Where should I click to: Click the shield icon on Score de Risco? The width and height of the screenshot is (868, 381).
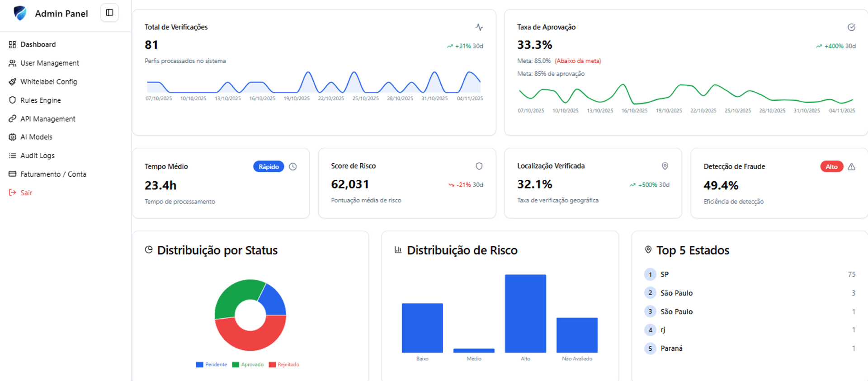pyautogui.click(x=479, y=166)
